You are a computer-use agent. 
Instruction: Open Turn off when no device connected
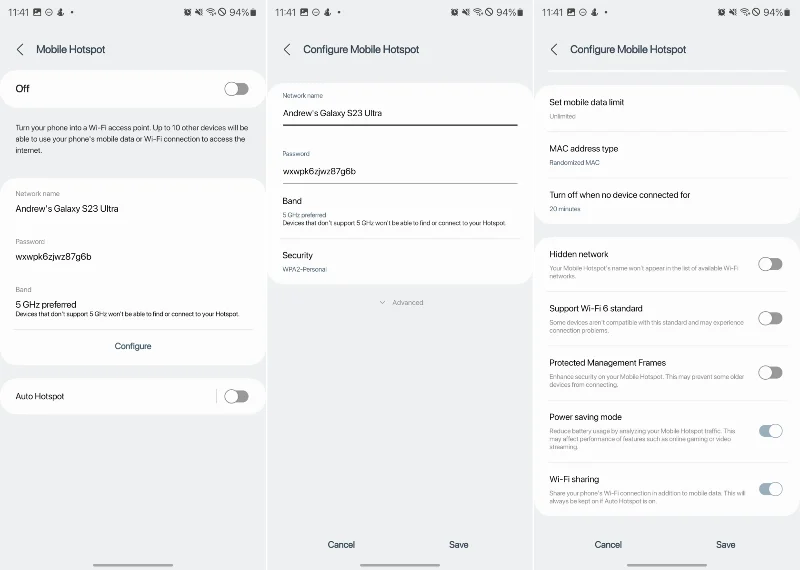[x=667, y=201]
